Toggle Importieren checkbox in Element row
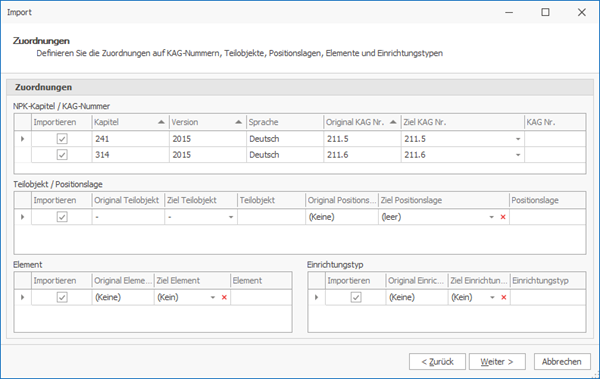600x379 pixels. pyautogui.click(x=62, y=297)
